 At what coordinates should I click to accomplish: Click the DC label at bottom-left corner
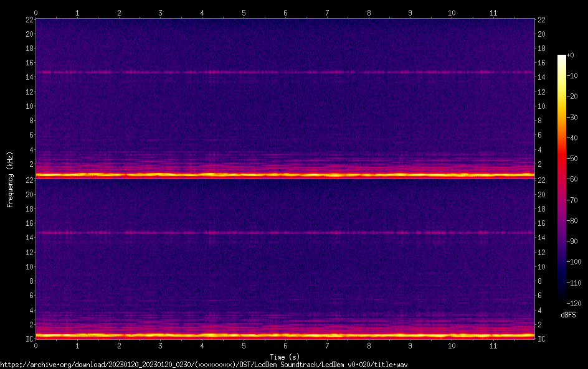click(x=29, y=339)
